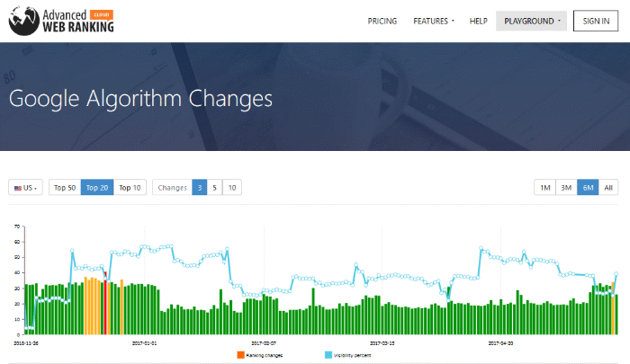Click the 2017-02-07 x-axis date label
The image size is (630, 364).
[264, 343]
